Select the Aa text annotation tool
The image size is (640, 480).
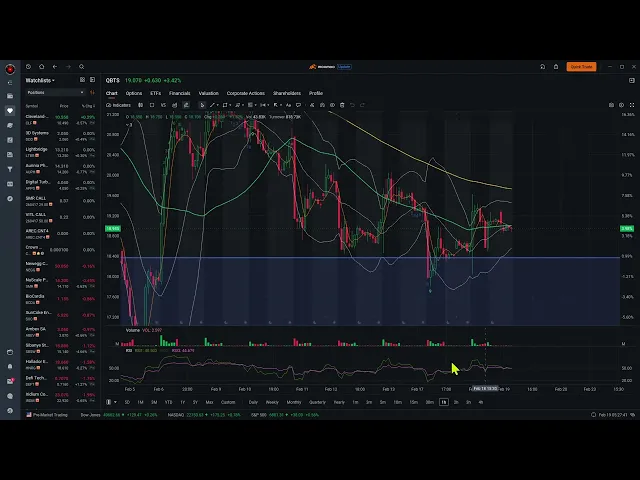pyautogui.click(x=288, y=105)
